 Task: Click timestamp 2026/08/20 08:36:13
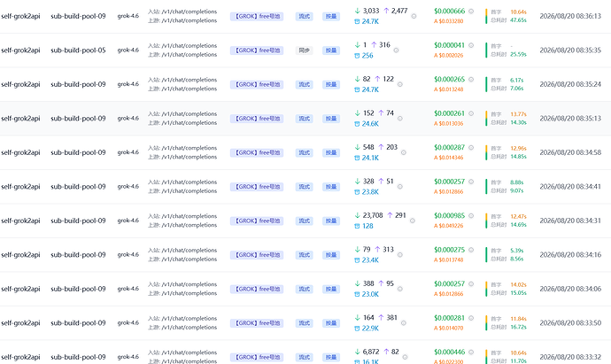(570, 16)
